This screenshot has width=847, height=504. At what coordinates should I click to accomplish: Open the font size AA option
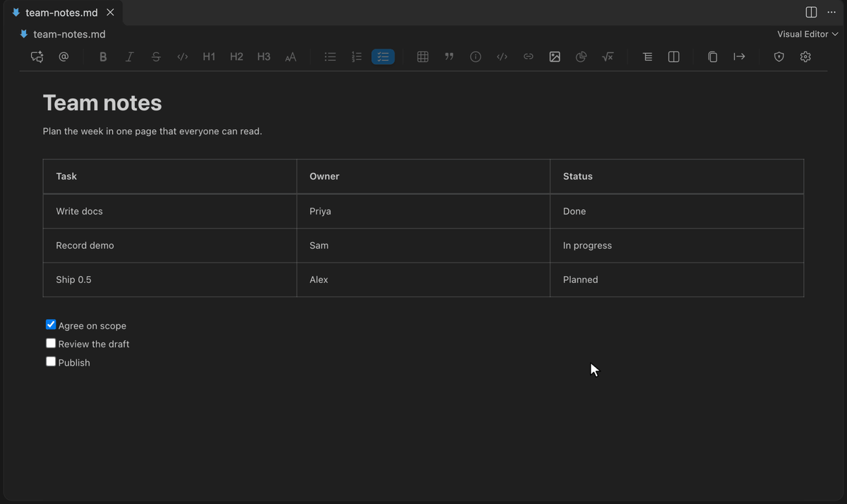[290, 56]
